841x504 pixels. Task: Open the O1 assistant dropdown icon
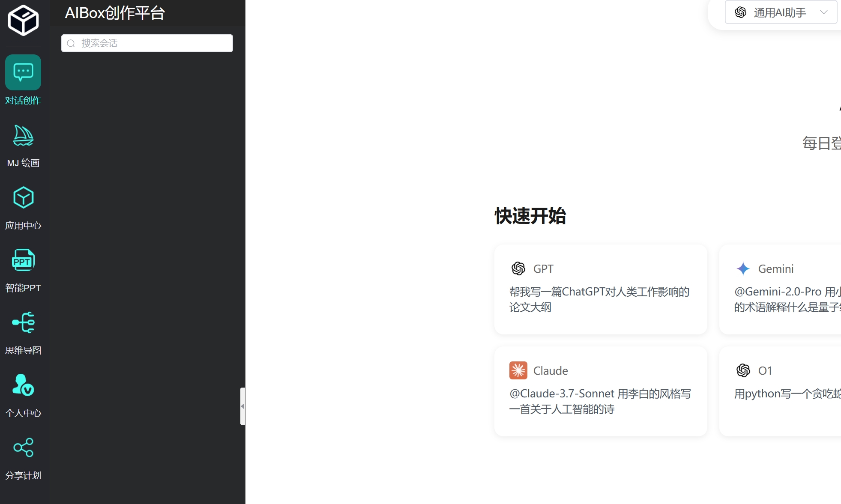[x=742, y=370]
